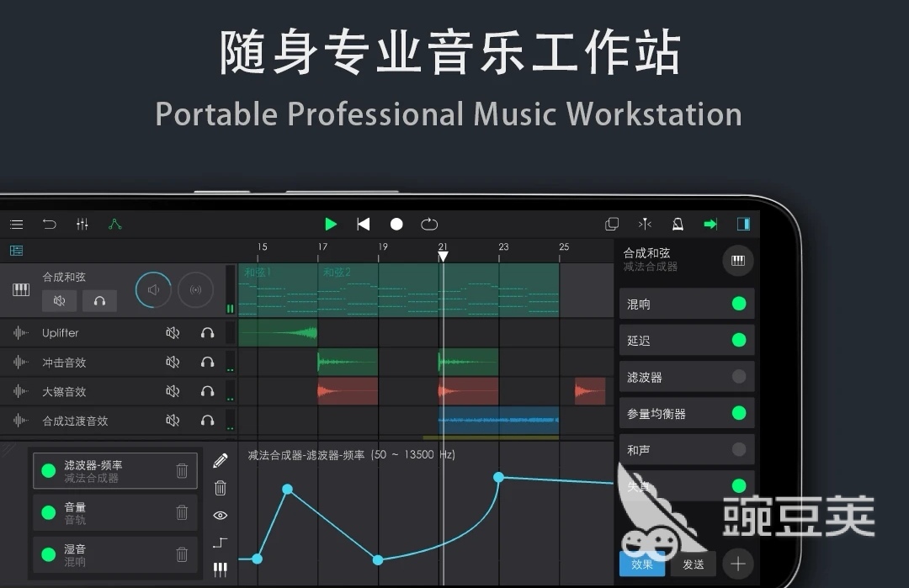Add a new effect with plus button
The image size is (909, 588).
(x=738, y=564)
